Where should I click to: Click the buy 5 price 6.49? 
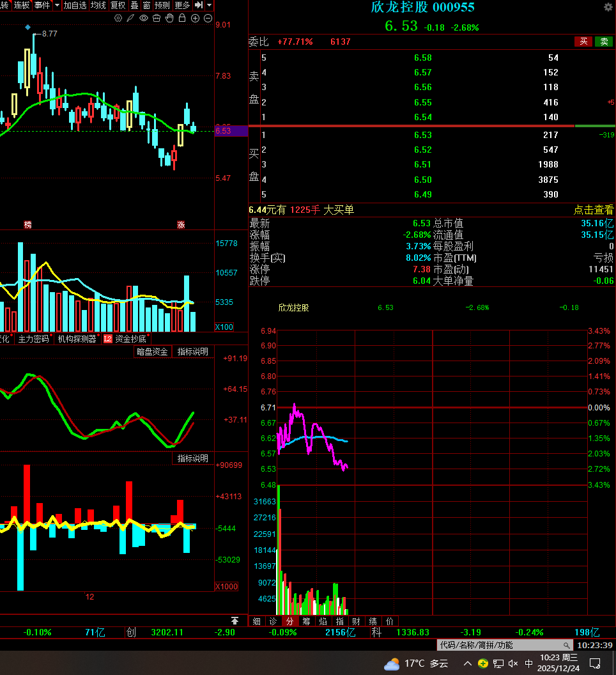(x=423, y=194)
